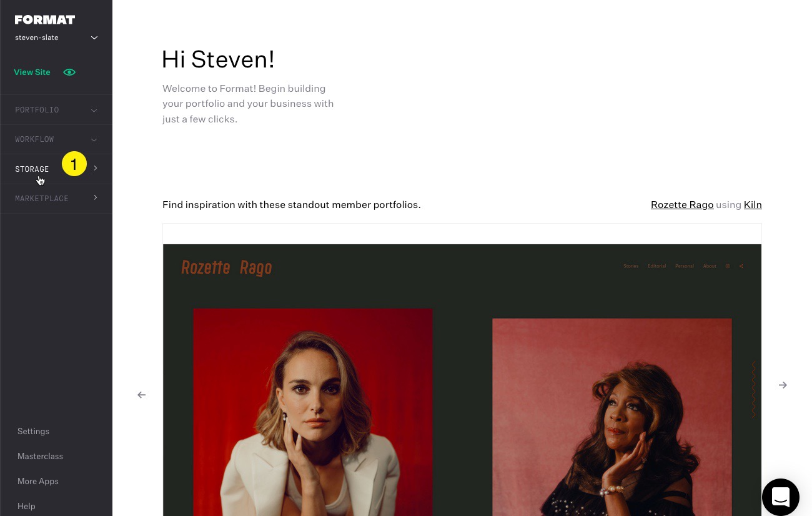Open the steven-slate account dropdown
Image resolution: width=812 pixels, height=516 pixels.
click(94, 37)
